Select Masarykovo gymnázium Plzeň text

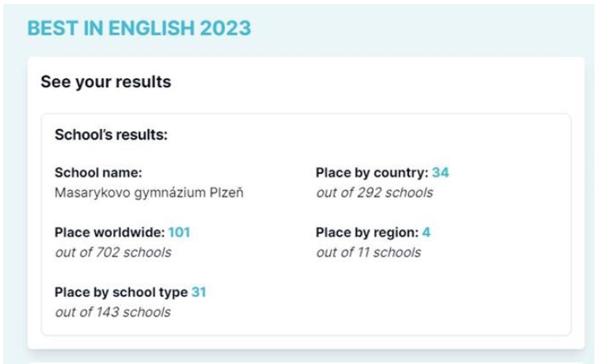pos(149,192)
